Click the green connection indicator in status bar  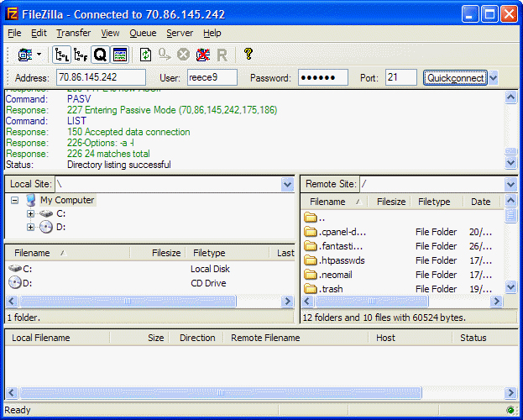(x=510, y=410)
